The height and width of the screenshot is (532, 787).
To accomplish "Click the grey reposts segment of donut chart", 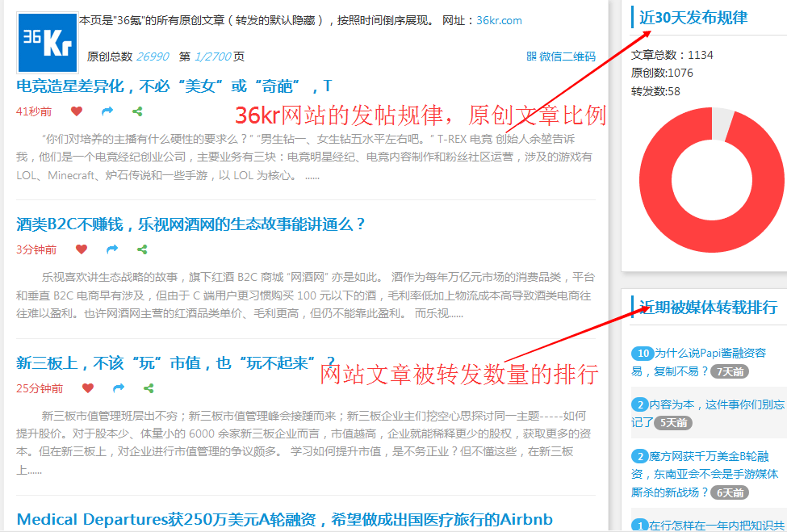I will point(722,124).
